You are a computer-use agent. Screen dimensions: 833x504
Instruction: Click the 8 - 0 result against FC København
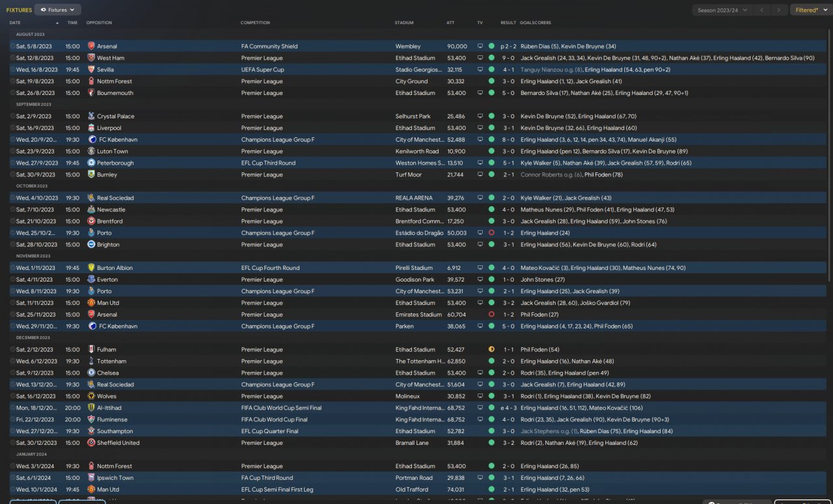click(508, 140)
